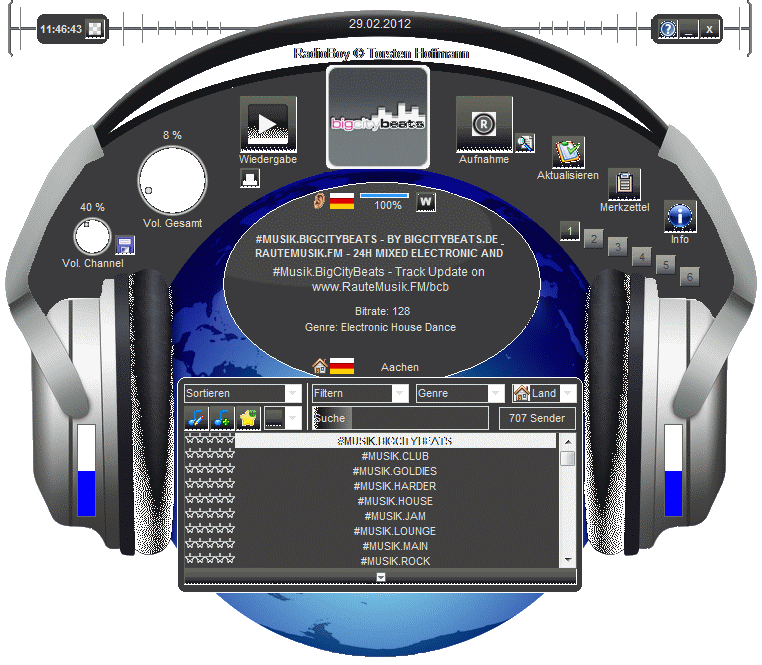Image resolution: width=762 pixels, height=665 pixels.
Task: Open the recording search icon beside Aufnahme
Action: pos(525,142)
